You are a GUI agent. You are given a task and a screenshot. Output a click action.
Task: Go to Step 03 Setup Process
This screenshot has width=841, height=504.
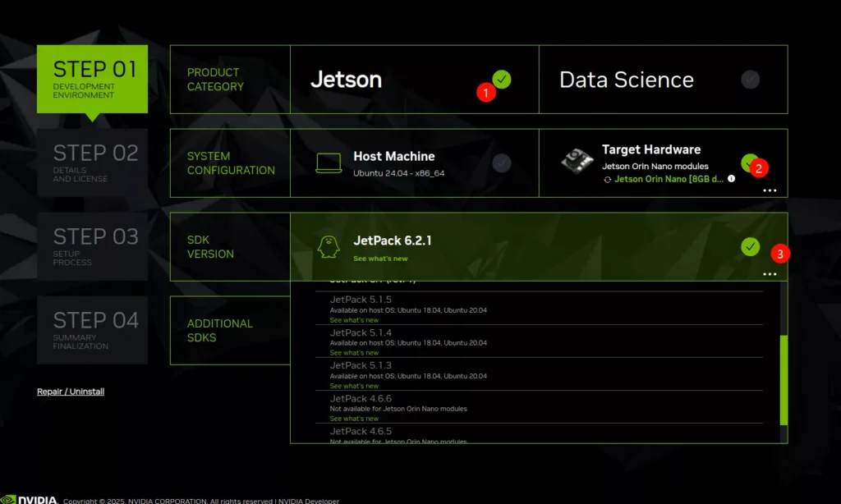(x=92, y=246)
